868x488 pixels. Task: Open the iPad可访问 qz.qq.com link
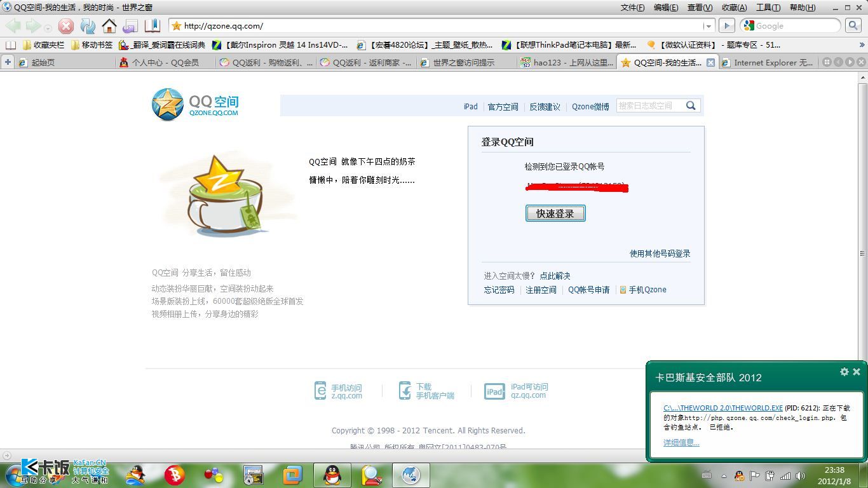pyautogui.click(x=516, y=391)
